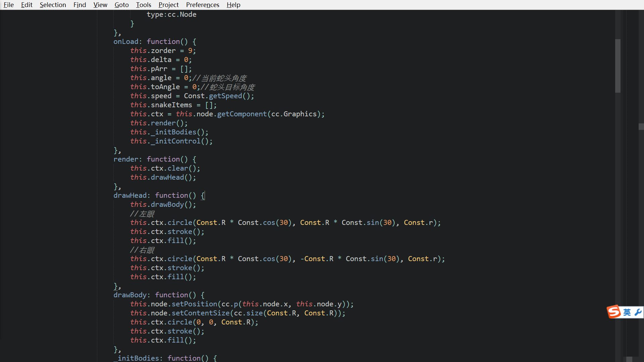Open the Project menu

pos(168,5)
